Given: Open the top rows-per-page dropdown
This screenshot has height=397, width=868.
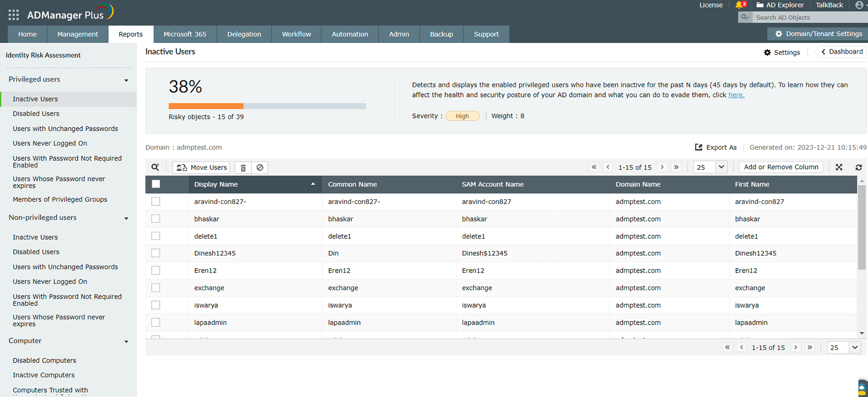Looking at the screenshot, I should tap(710, 167).
